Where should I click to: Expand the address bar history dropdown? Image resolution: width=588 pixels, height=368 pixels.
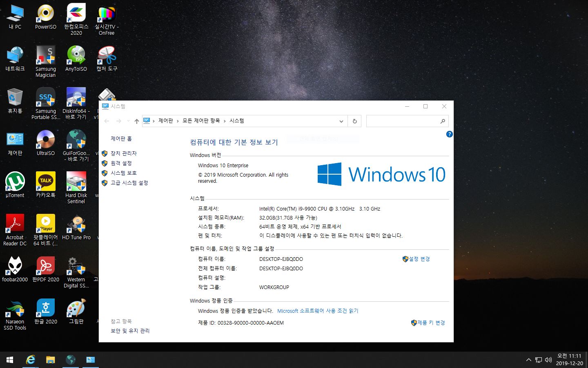click(x=341, y=121)
